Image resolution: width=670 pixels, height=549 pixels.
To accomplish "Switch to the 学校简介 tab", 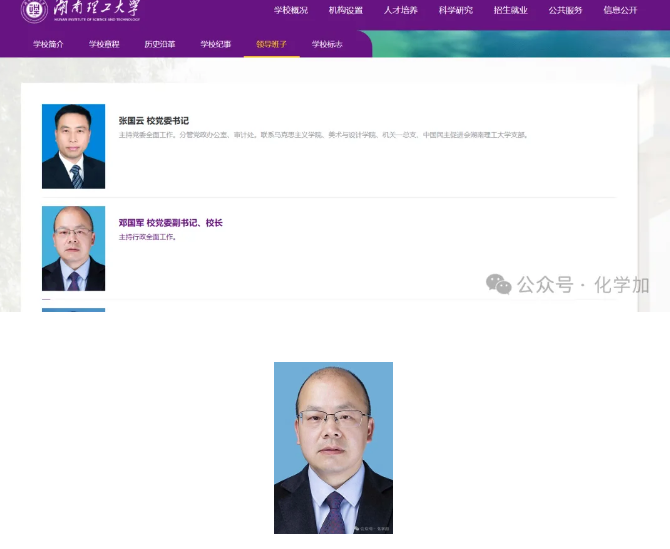I will click(x=48, y=44).
